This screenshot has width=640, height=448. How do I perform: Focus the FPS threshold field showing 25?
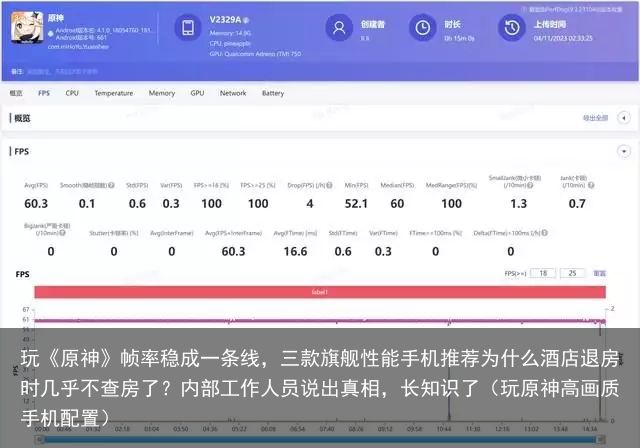572,273
